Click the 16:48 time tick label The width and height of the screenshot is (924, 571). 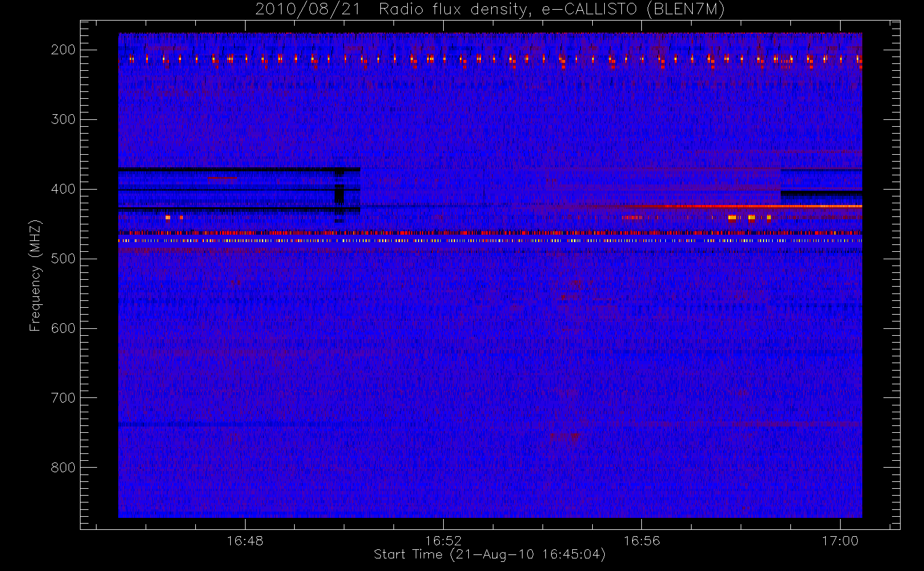click(245, 541)
